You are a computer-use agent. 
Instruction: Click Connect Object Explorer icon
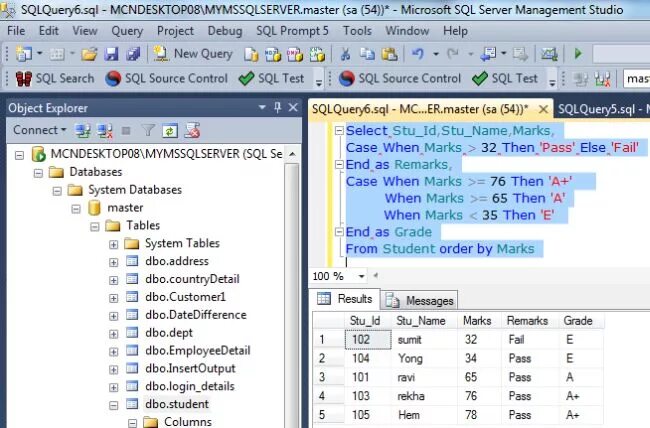tap(83, 131)
